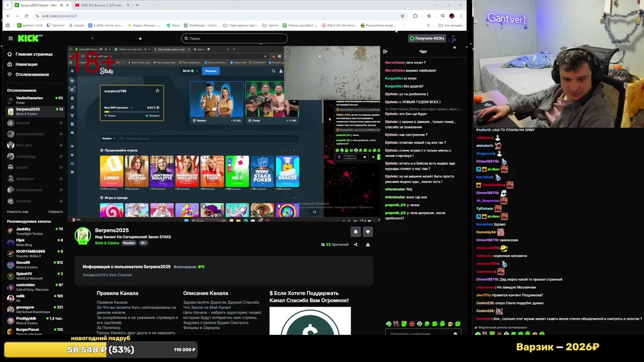
Task: Switch to Serpens2025 Stream browser tab
Action: point(42,5)
